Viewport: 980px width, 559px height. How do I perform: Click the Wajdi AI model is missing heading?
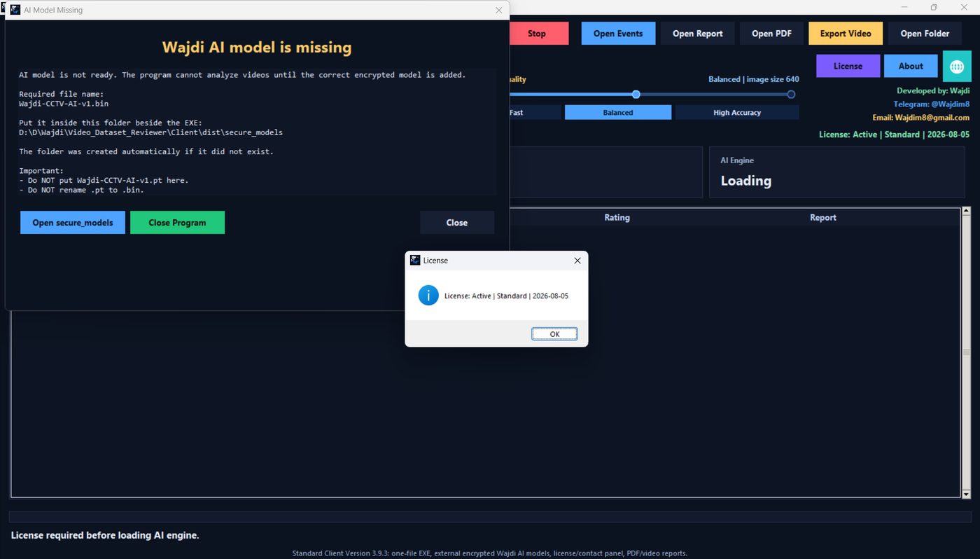257,48
